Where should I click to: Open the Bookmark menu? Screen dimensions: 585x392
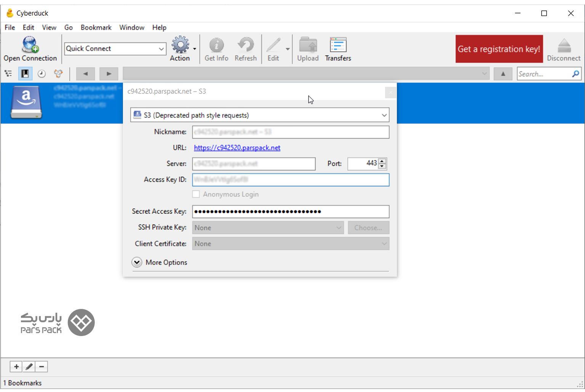(96, 27)
